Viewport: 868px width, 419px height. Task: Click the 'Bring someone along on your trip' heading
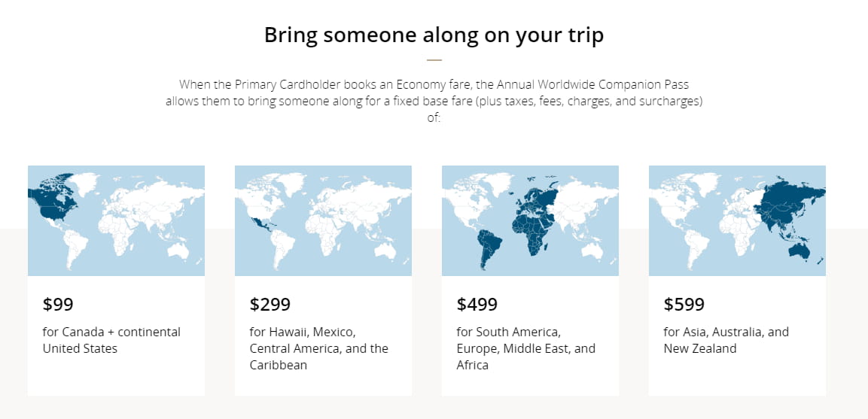[x=434, y=35]
